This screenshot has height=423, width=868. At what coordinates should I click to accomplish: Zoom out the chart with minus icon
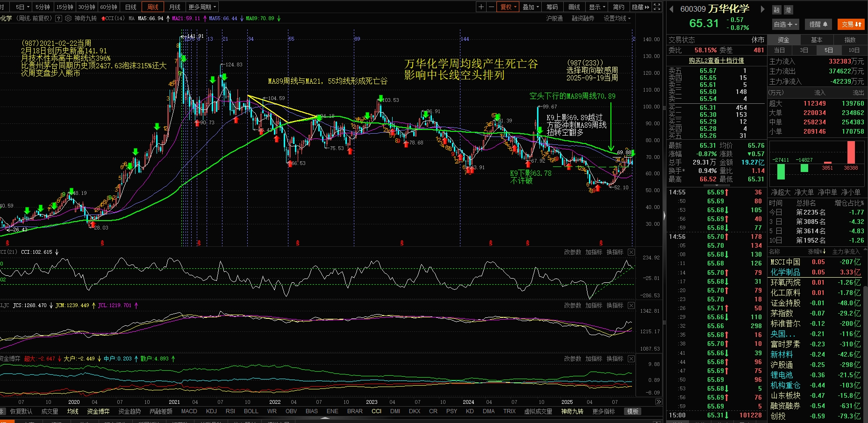[x=491, y=7]
